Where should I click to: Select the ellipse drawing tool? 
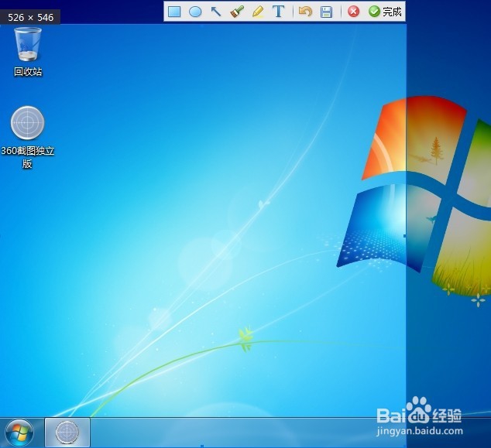coord(195,12)
